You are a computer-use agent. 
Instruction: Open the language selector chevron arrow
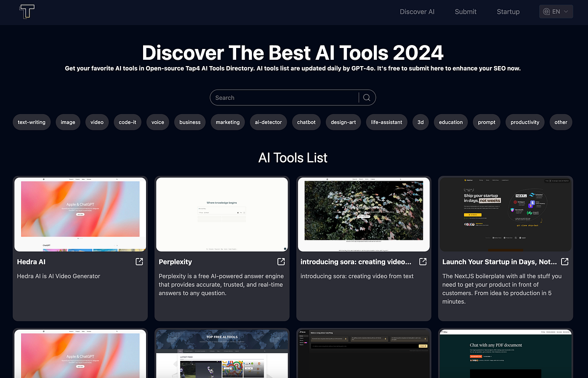(x=566, y=11)
